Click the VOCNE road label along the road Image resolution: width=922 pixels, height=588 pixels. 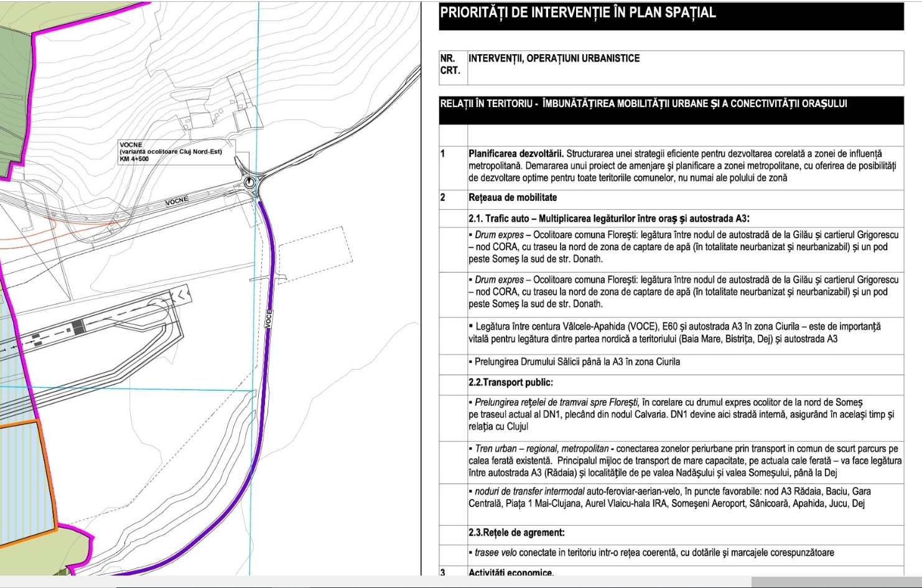click(x=177, y=201)
